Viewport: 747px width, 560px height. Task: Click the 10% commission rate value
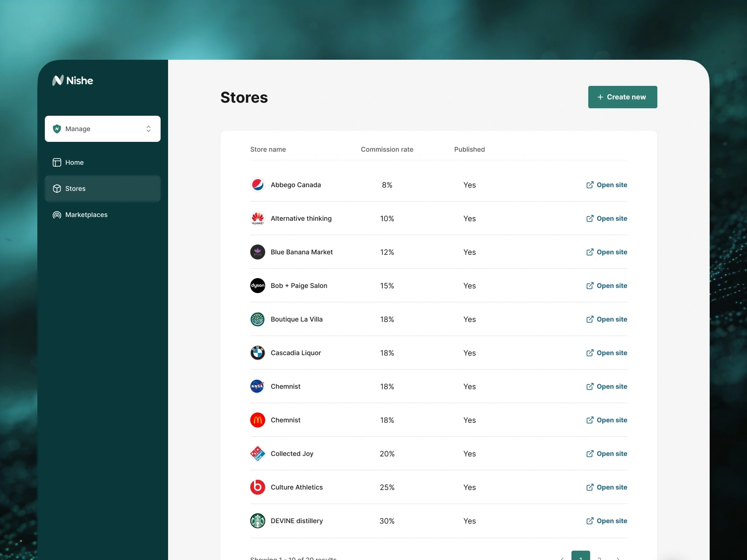click(x=387, y=218)
